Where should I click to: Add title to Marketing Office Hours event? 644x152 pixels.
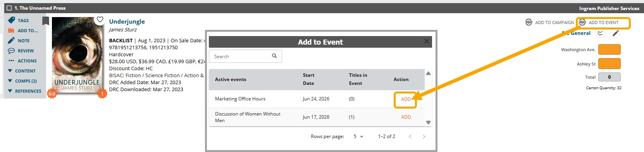click(x=406, y=99)
